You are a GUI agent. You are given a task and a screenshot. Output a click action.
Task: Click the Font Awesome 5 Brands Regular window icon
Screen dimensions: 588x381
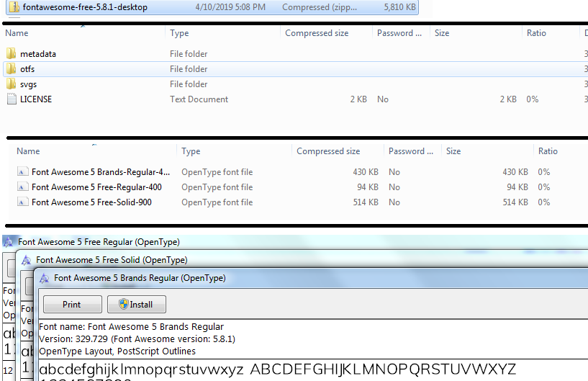pos(44,278)
